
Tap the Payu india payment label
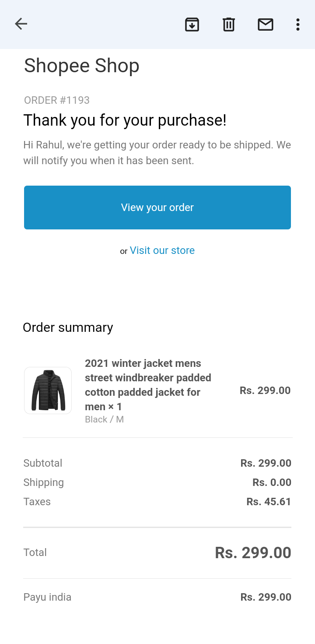click(47, 597)
